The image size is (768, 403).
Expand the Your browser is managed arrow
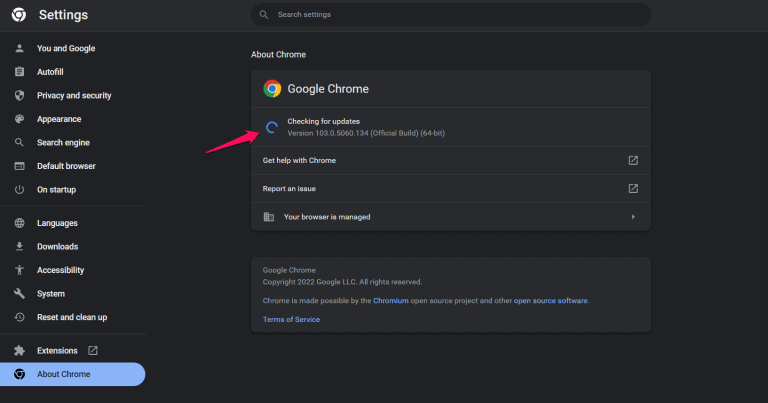(x=633, y=216)
